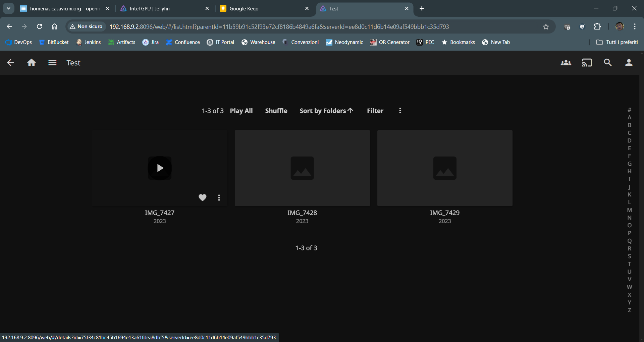Click the Shuffle button
The height and width of the screenshot is (342, 644).
276,111
